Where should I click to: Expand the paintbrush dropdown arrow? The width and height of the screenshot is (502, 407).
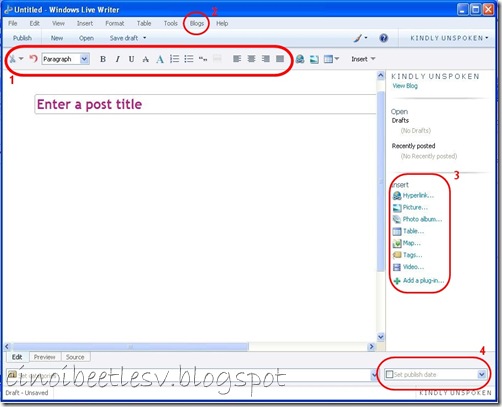(x=366, y=38)
